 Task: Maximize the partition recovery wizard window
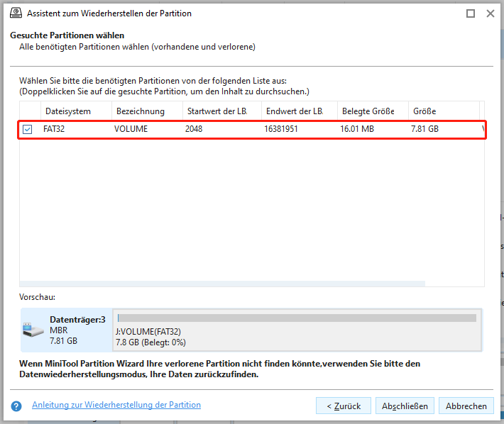[x=471, y=13]
